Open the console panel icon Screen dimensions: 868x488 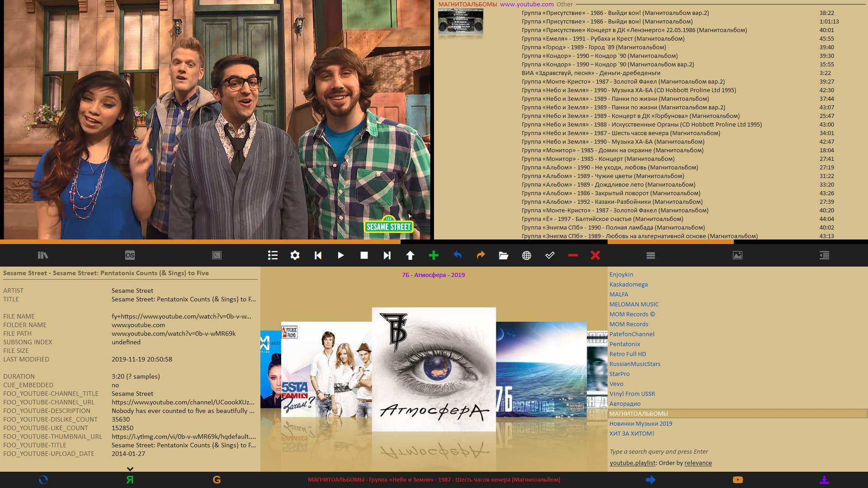pyautogui.click(x=217, y=255)
